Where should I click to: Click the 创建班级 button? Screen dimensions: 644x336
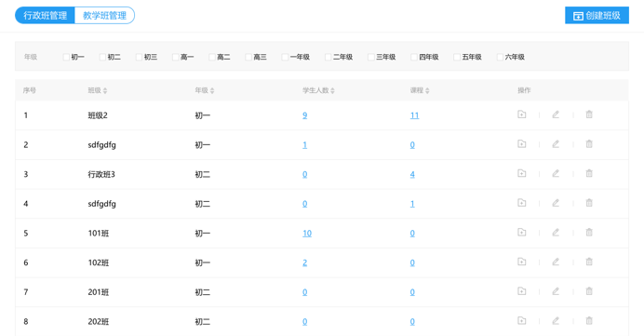pyautogui.click(x=597, y=16)
